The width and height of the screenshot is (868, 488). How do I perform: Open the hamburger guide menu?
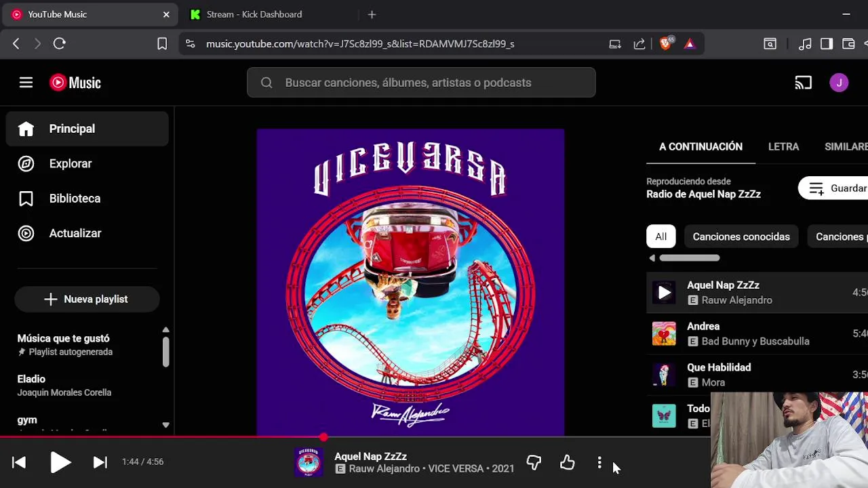(26, 83)
